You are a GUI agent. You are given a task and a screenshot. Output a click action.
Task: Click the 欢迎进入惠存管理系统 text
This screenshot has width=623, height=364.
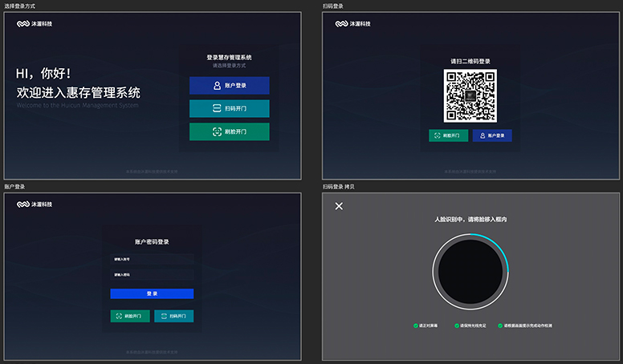coord(78,92)
